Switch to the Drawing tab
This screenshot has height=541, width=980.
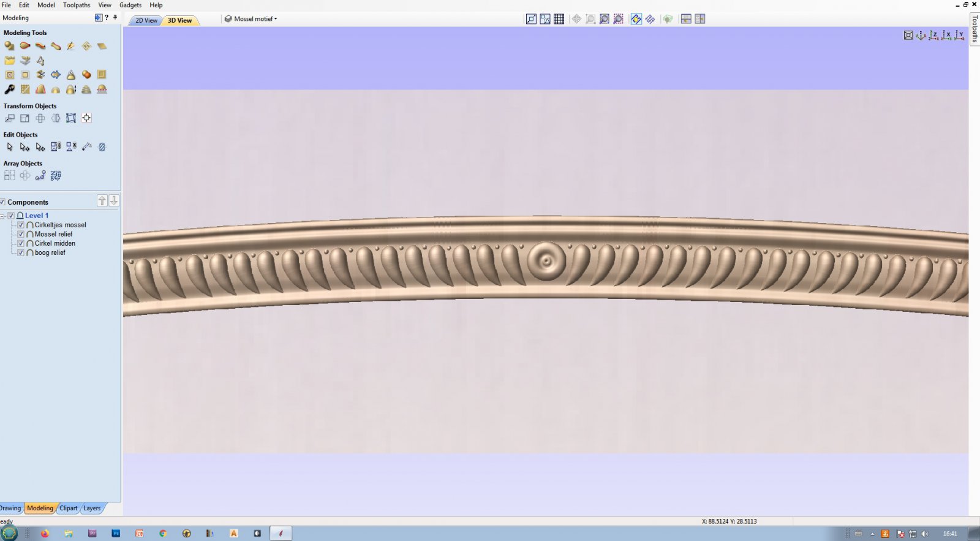coord(10,508)
